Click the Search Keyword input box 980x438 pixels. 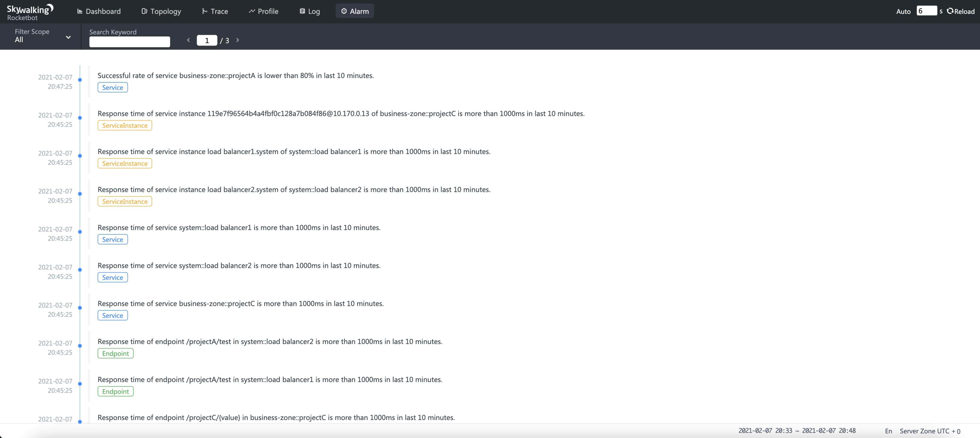click(129, 41)
